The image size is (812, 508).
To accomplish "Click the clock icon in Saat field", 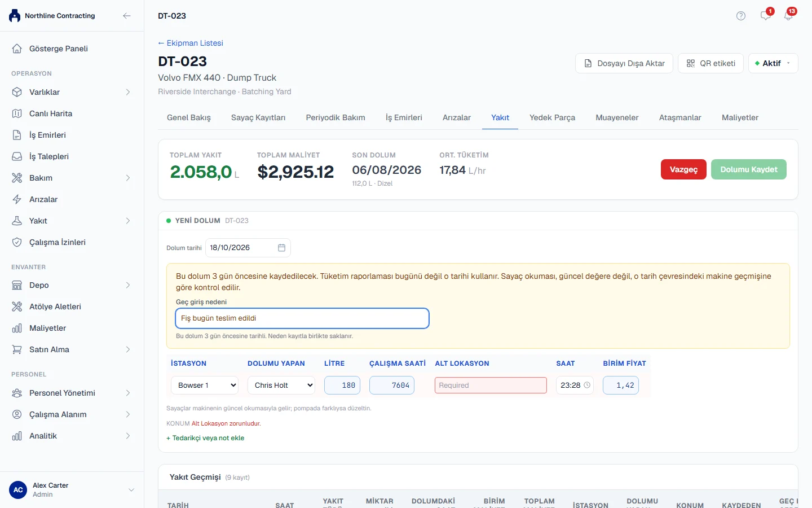I will click(587, 385).
